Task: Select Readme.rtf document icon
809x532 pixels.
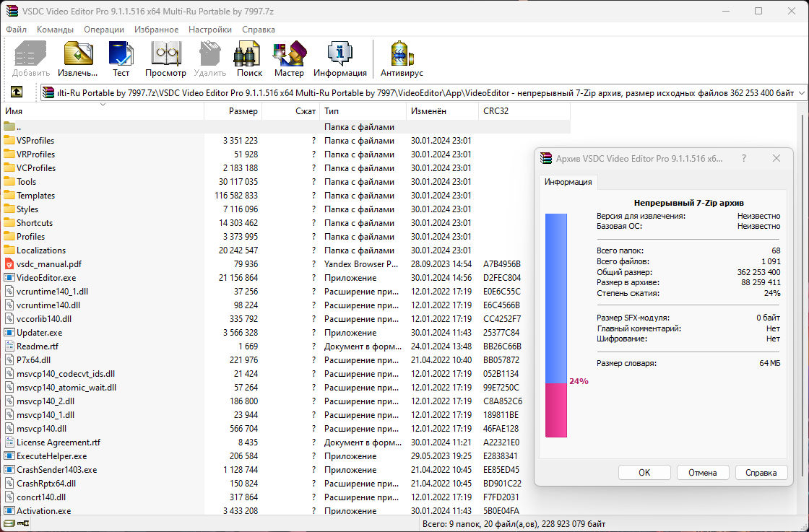Action: click(9, 346)
